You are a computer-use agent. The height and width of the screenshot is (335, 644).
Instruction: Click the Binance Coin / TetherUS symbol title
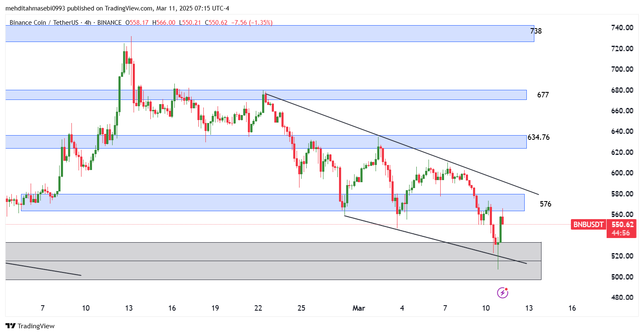(44, 23)
